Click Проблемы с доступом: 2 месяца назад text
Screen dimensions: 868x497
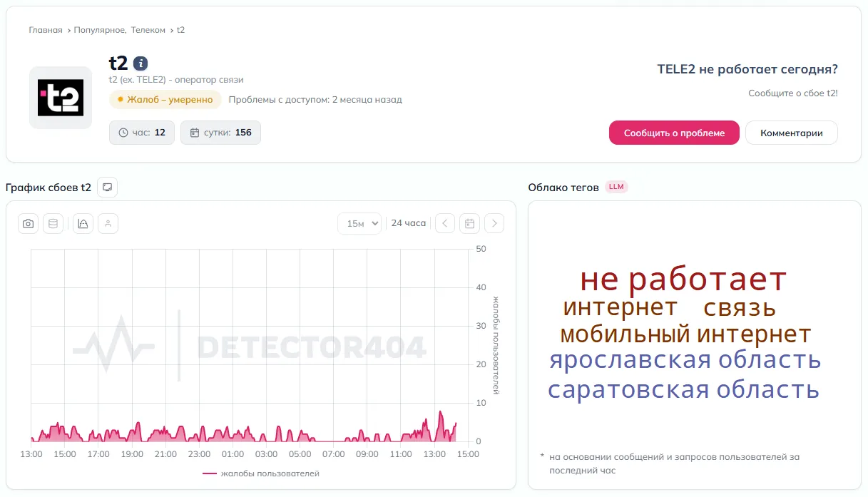tap(315, 100)
